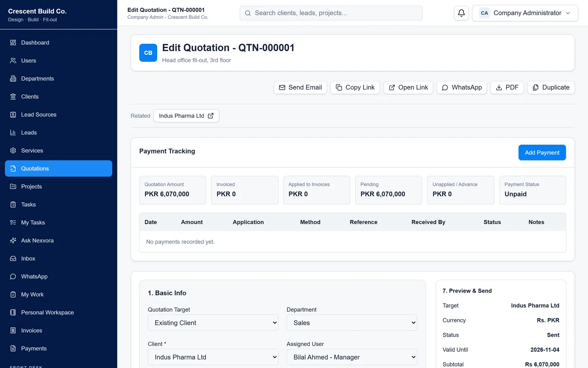Focus the search clients, leads, projects field
The width and height of the screenshot is (588, 368).
click(331, 13)
